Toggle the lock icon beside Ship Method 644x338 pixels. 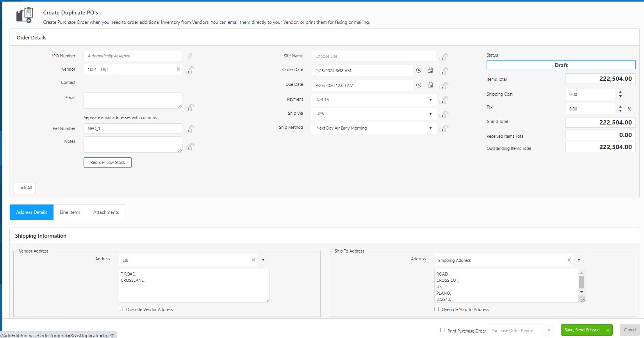tap(444, 128)
